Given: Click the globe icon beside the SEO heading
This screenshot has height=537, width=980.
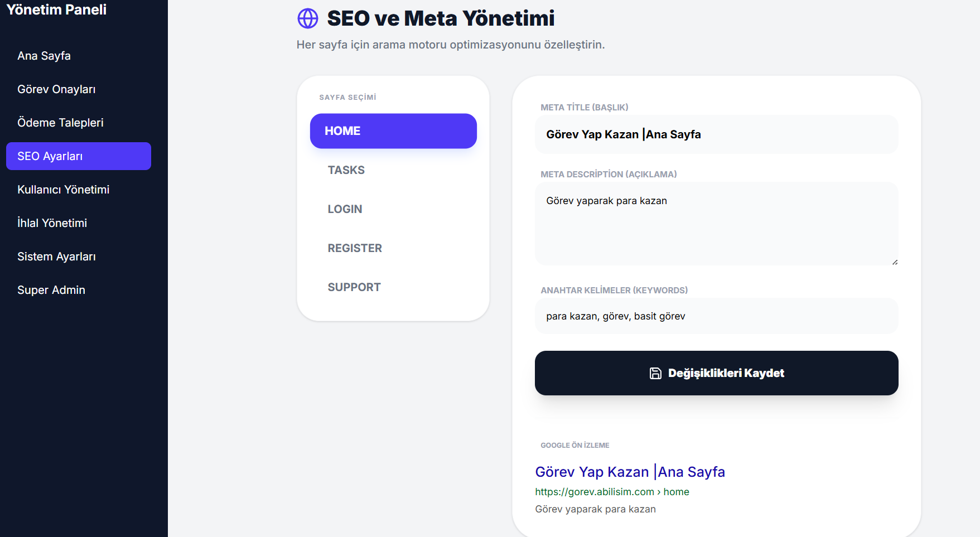Looking at the screenshot, I should pyautogui.click(x=308, y=18).
